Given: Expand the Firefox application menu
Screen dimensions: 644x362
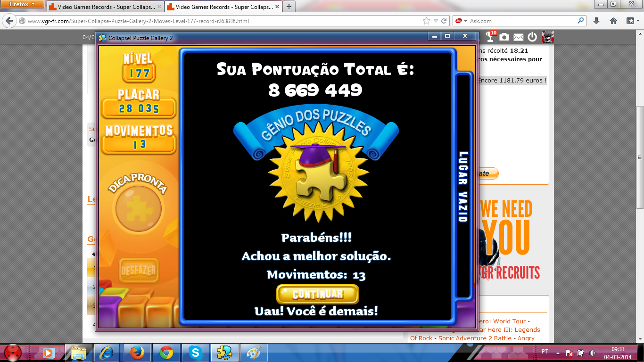Looking at the screenshot, I should tap(22, 4).
